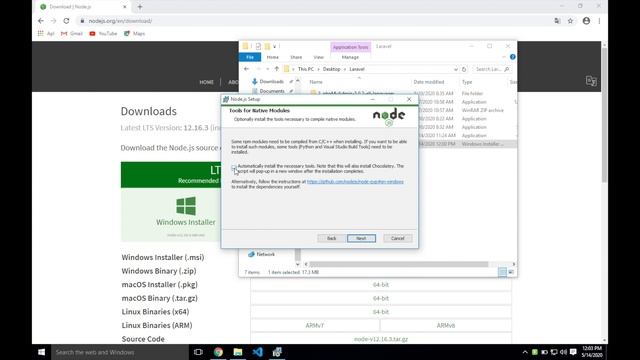
Task: Open the Chrome three-dot menu
Action: point(599,21)
